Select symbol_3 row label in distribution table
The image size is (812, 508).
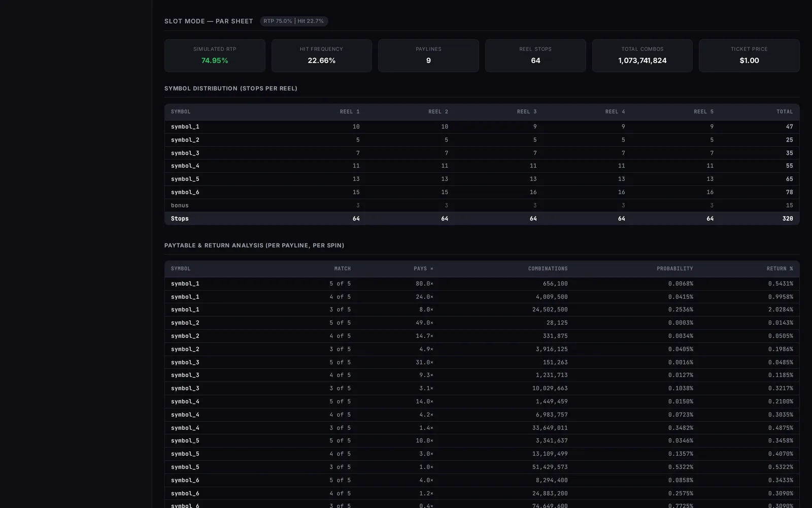tap(185, 153)
